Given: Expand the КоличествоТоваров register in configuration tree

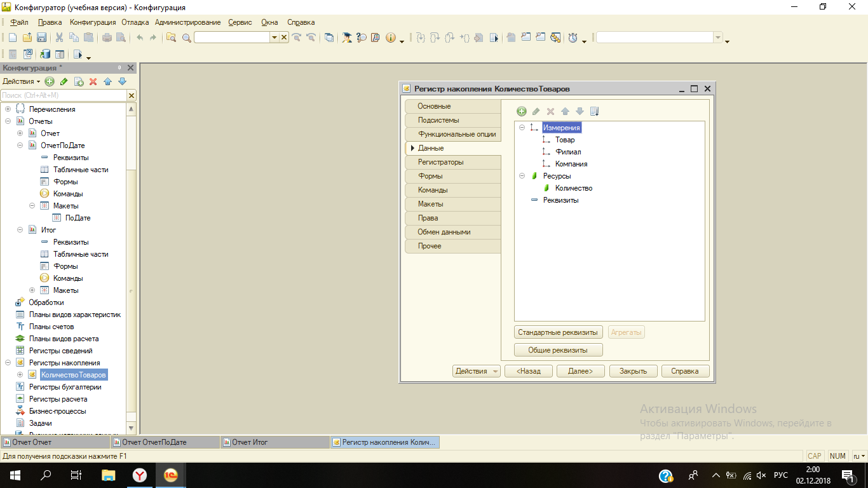Looking at the screenshot, I should (20, 375).
